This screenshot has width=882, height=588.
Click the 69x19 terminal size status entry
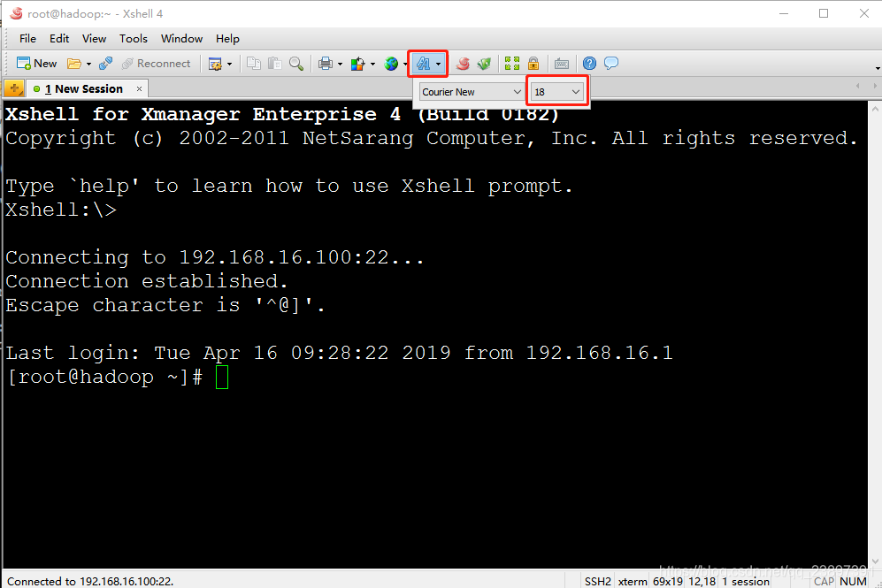(x=668, y=581)
